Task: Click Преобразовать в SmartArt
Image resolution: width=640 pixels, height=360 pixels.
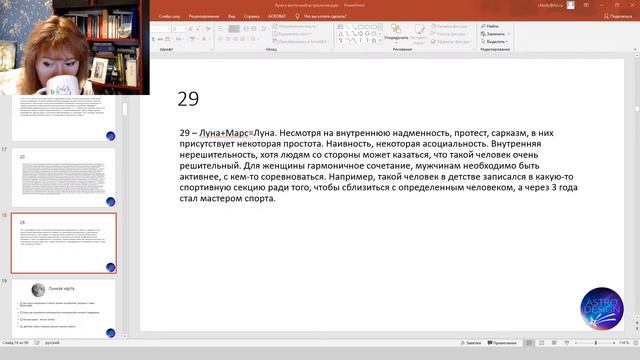Action: (300, 42)
